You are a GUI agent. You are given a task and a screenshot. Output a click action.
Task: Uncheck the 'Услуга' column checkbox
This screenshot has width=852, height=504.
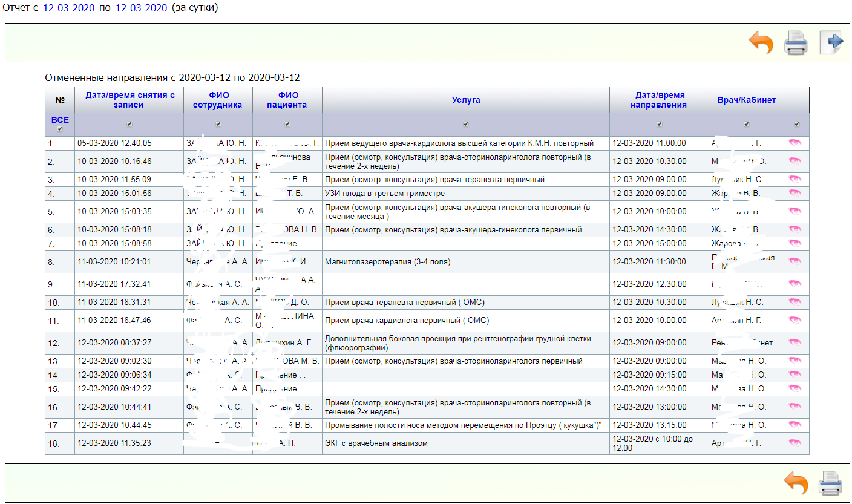coord(465,124)
